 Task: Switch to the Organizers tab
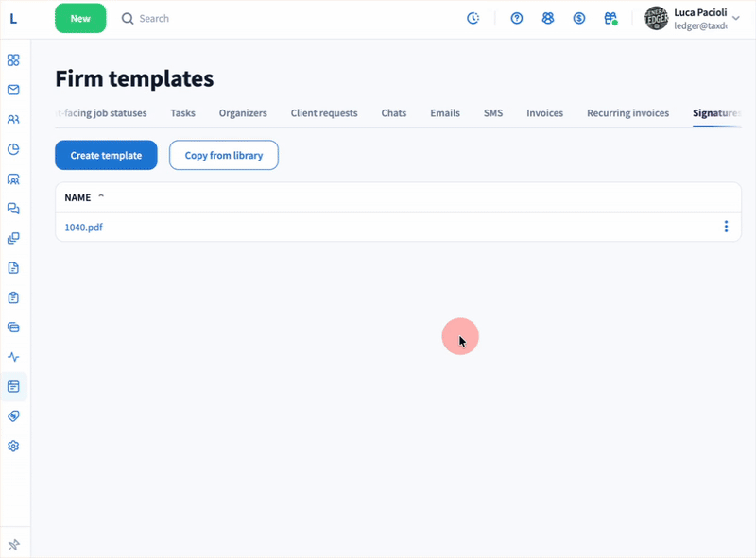[x=243, y=113]
